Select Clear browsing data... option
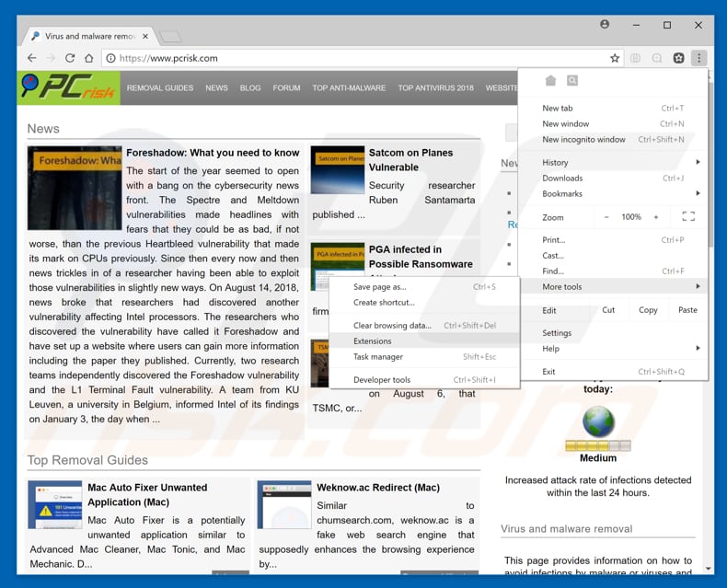Viewport: 727px width, 588px height. click(424, 326)
